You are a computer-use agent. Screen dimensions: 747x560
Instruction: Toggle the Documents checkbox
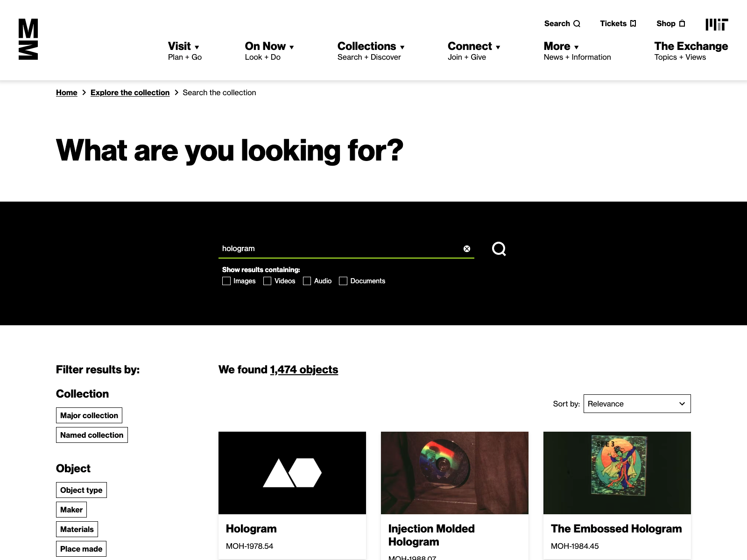(x=343, y=281)
